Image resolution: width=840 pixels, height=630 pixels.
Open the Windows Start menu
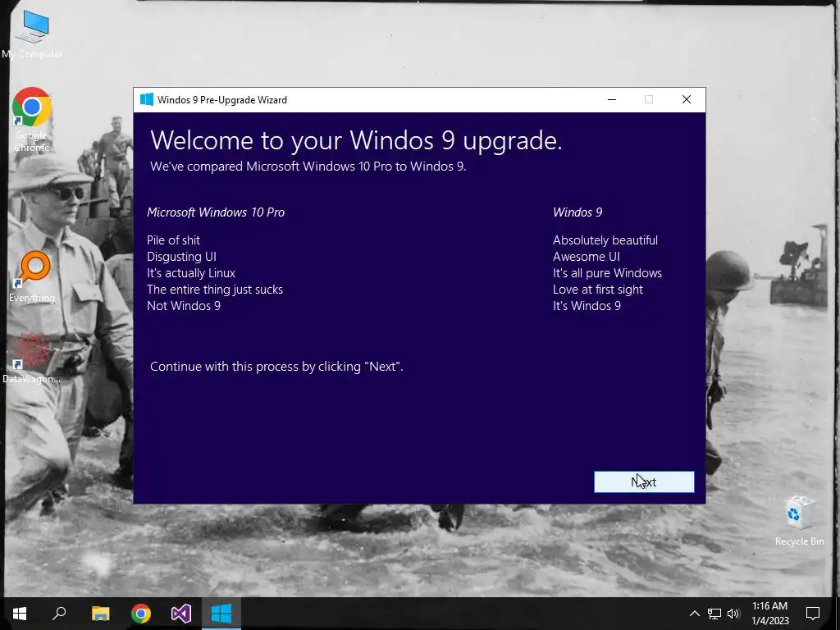click(x=20, y=614)
